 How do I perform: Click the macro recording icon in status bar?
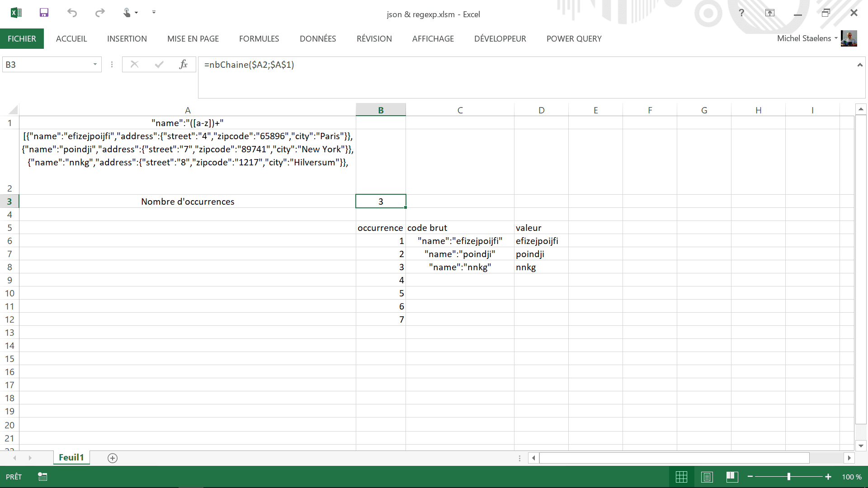[x=42, y=477]
